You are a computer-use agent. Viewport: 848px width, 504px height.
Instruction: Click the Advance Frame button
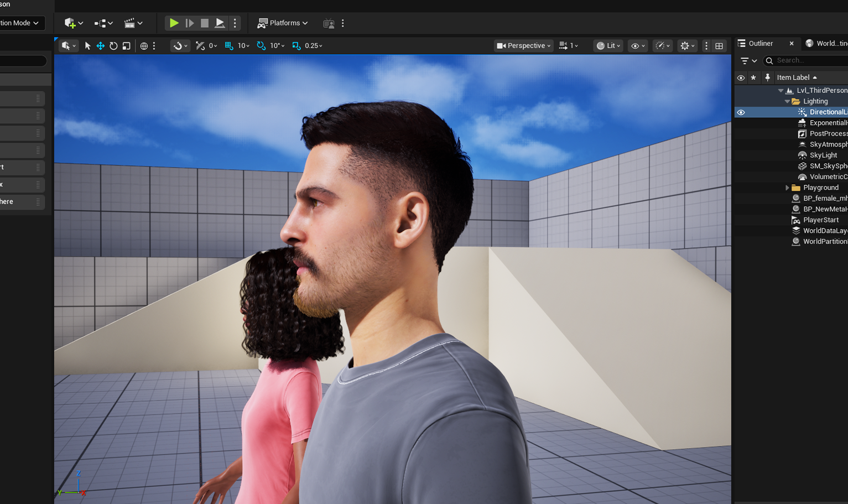tap(189, 23)
